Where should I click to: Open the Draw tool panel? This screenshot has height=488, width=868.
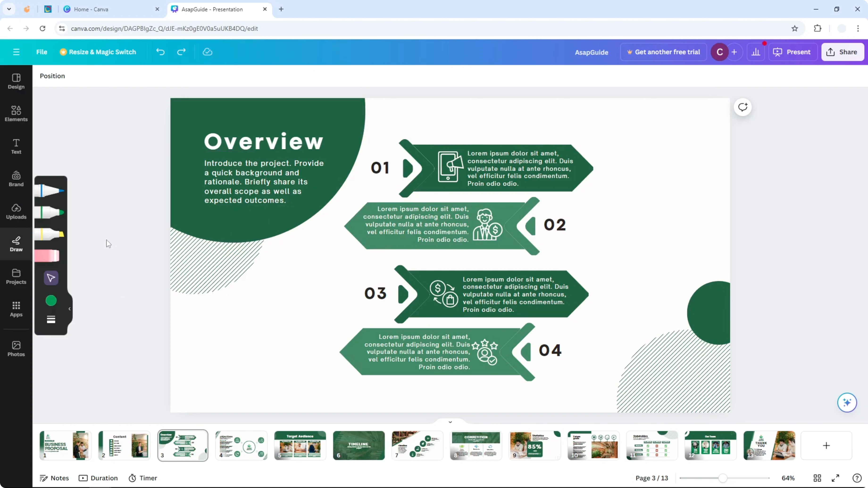click(x=16, y=244)
